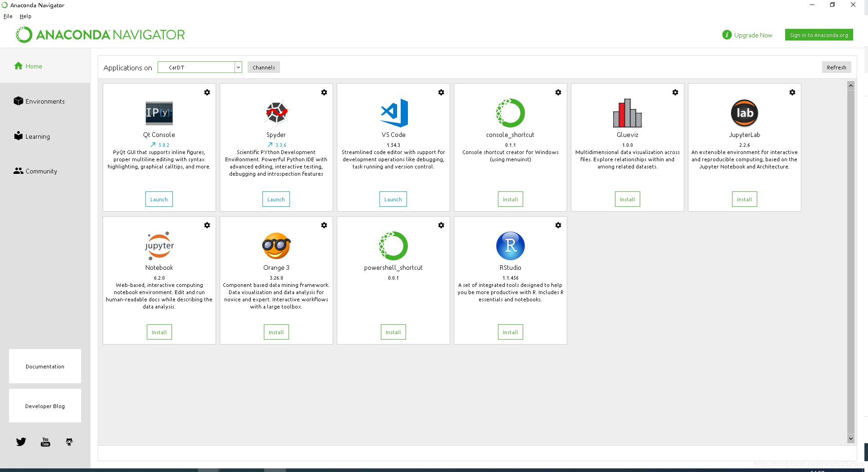Click the console_shortcut green ring icon
This screenshot has height=472, width=868.
click(511, 113)
